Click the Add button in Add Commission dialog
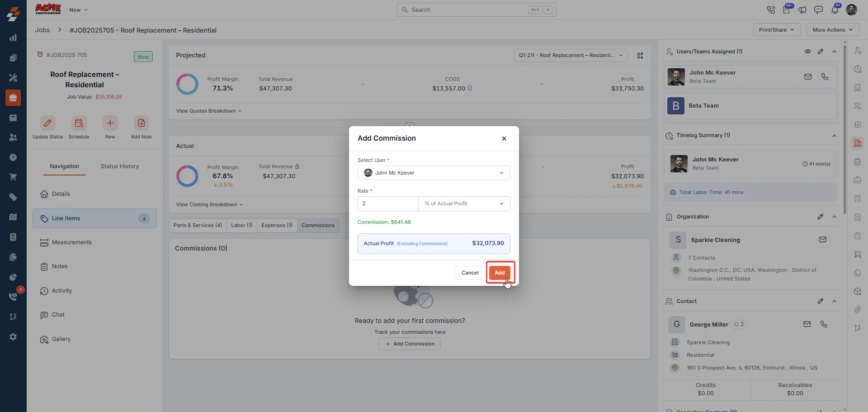 500,273
